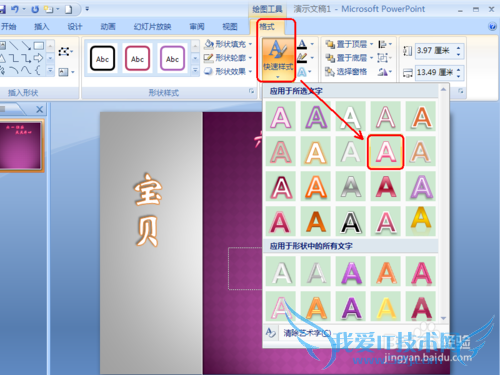Switch to the 设计 Design tab

(74, 27)
